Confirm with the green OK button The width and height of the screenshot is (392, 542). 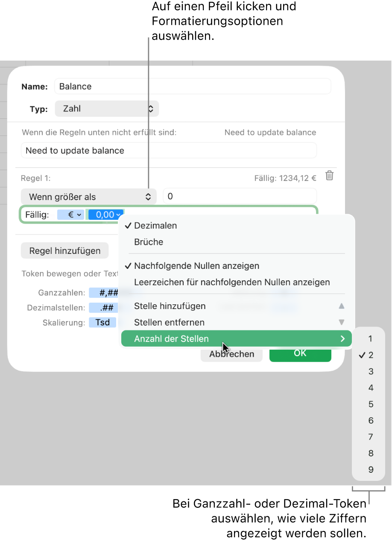(300, 354)
